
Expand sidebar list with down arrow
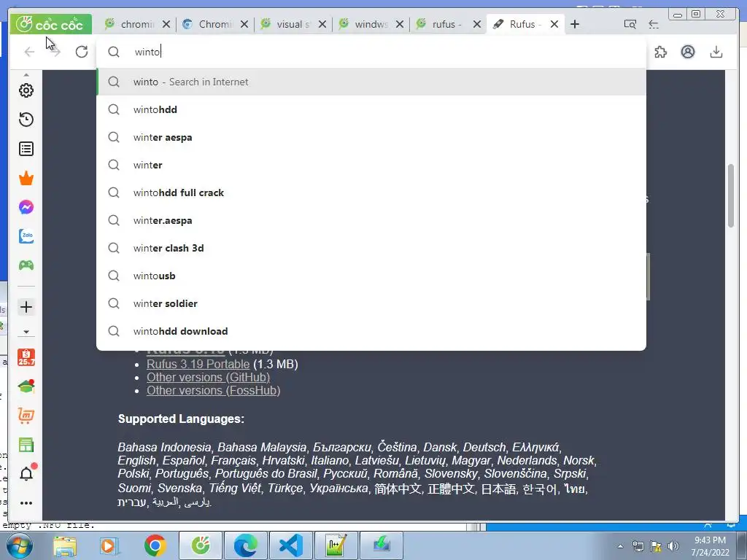(26, 332)
